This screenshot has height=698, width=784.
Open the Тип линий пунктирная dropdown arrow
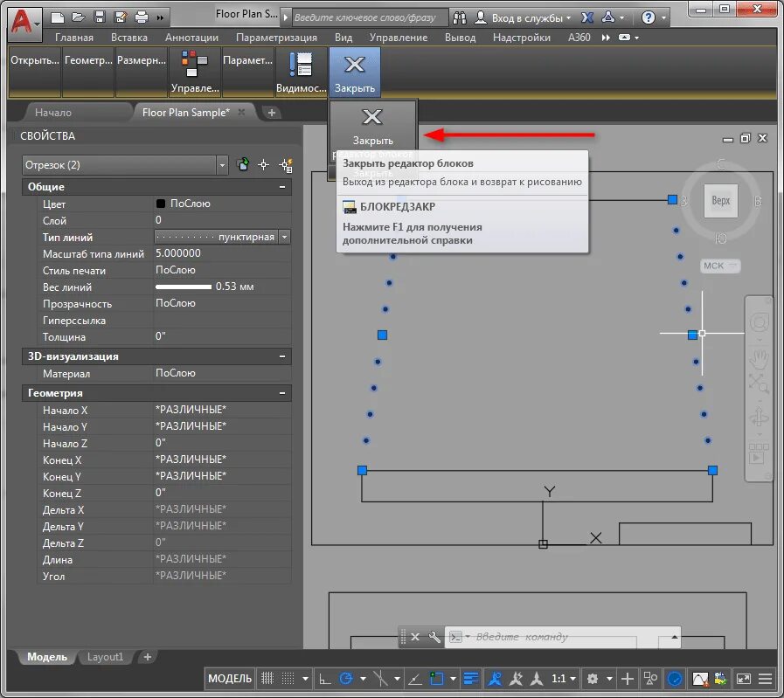click(285, 237)
